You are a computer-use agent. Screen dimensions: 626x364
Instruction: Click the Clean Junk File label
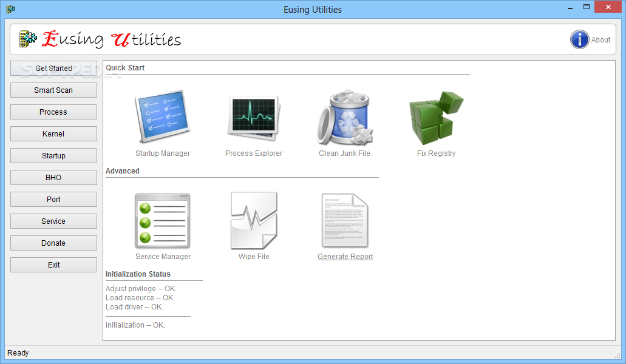(344, 153)
